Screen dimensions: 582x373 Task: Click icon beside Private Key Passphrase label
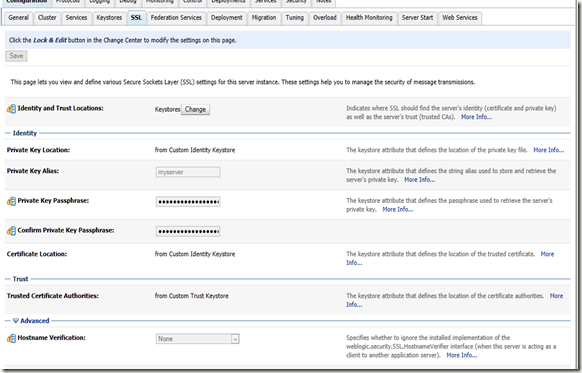point(11,201)
